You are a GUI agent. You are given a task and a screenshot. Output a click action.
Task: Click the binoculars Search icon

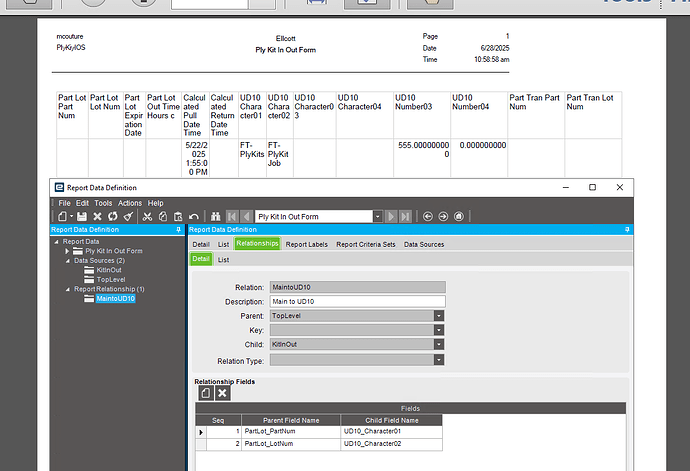click(216, 216)
